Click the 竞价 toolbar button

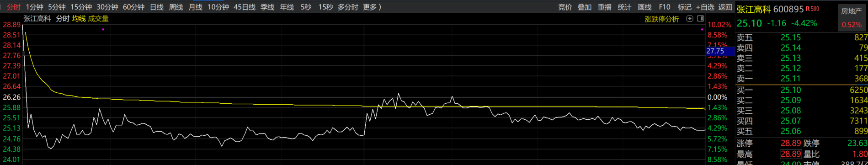[565, 7]
